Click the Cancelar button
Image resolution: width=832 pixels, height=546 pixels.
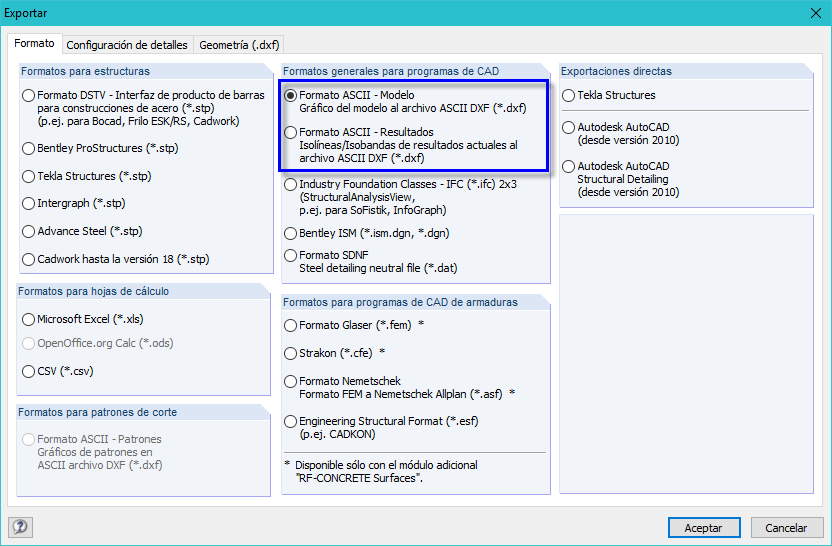point(786,528)
